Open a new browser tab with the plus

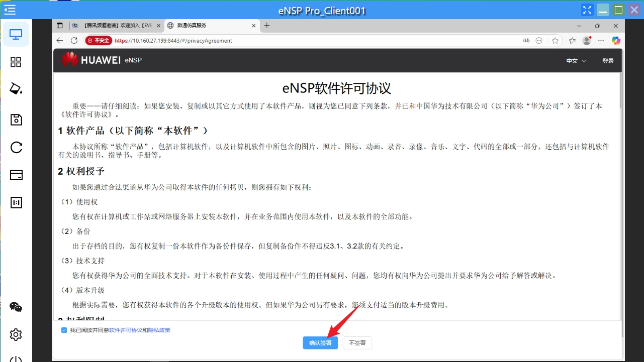pyautogui.click(x=267, y=26)
